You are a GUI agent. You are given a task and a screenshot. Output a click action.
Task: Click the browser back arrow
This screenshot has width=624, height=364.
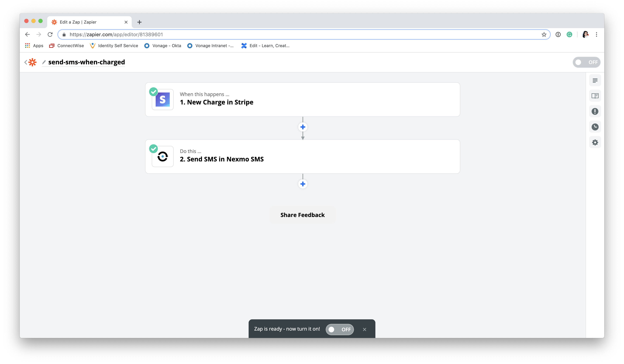pyautogui.click(x=27, y=34)
